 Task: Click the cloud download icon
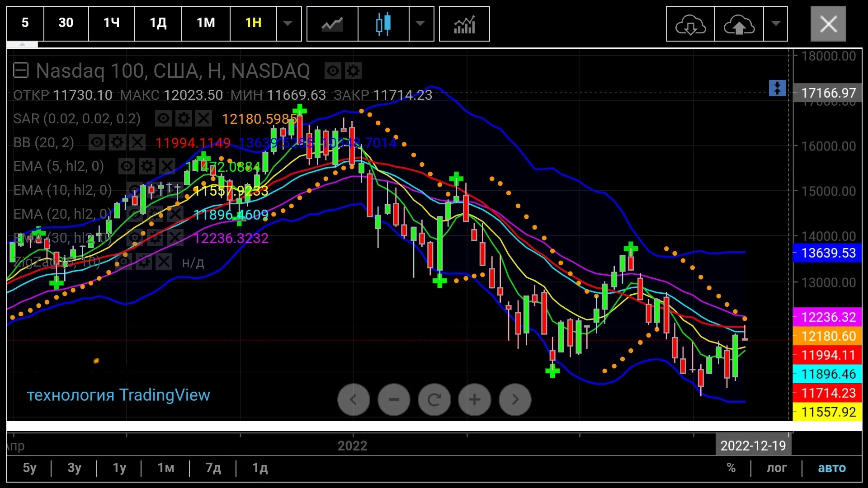pyautogui.click(x=690, y=24)
